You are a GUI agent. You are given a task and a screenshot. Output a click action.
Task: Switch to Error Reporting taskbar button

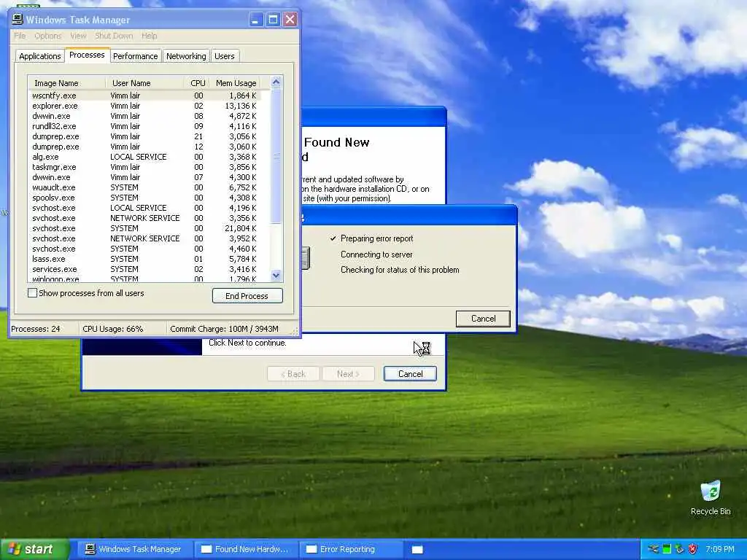(351, 549)
